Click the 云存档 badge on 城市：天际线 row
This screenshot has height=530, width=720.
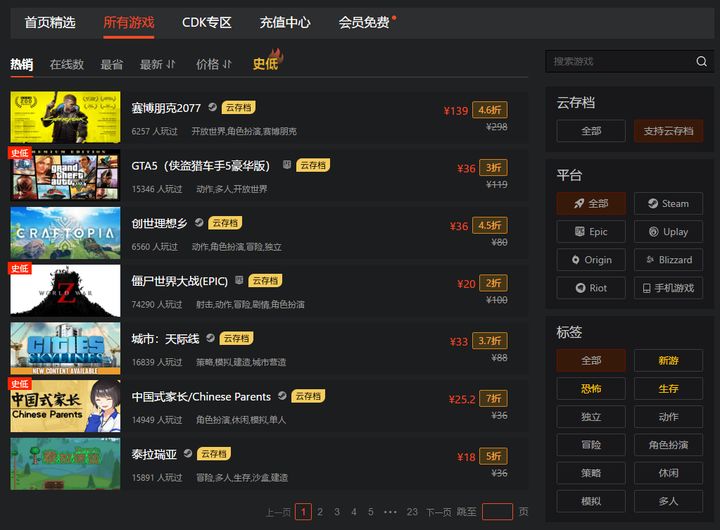click(236, 338)
